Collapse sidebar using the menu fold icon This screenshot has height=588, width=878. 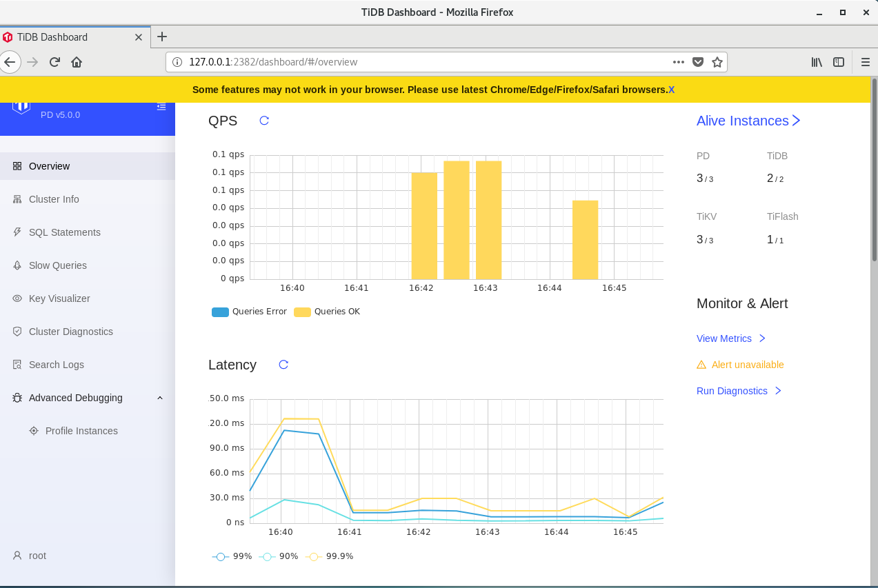(161, 106)
